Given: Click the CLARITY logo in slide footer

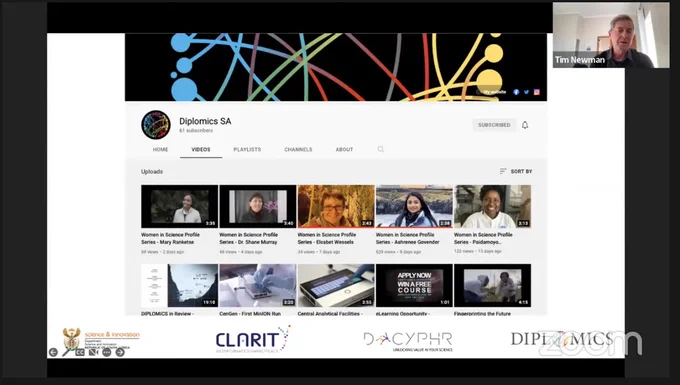Looking at the screenshot, I should click(x=253, y=339).
